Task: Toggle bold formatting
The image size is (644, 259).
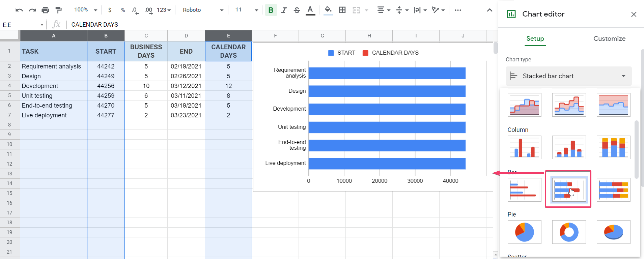Action: 271,10
